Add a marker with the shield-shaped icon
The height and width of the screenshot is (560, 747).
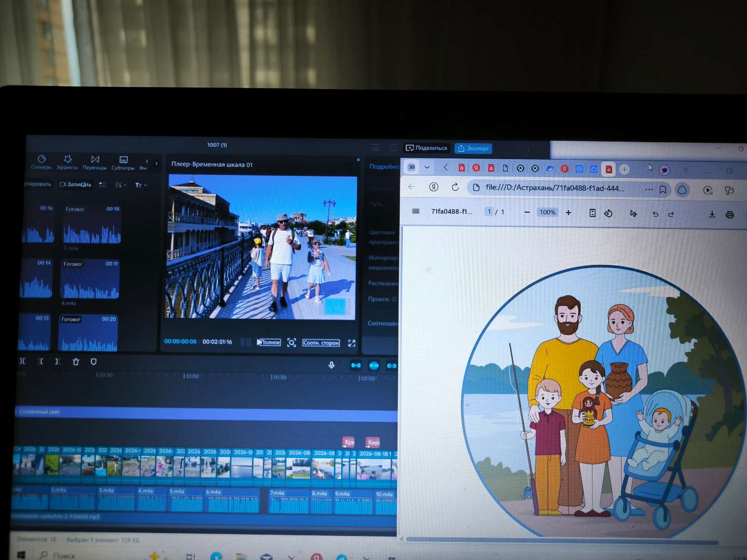click(x=93, y=361)
